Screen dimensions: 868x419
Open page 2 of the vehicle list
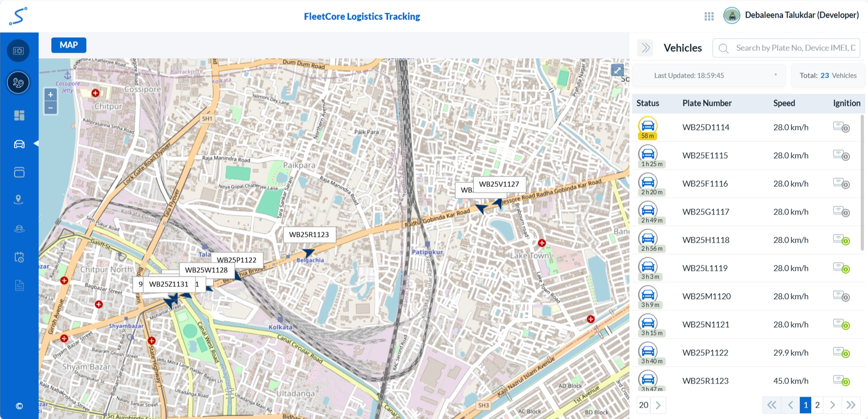tap(817, 404)
